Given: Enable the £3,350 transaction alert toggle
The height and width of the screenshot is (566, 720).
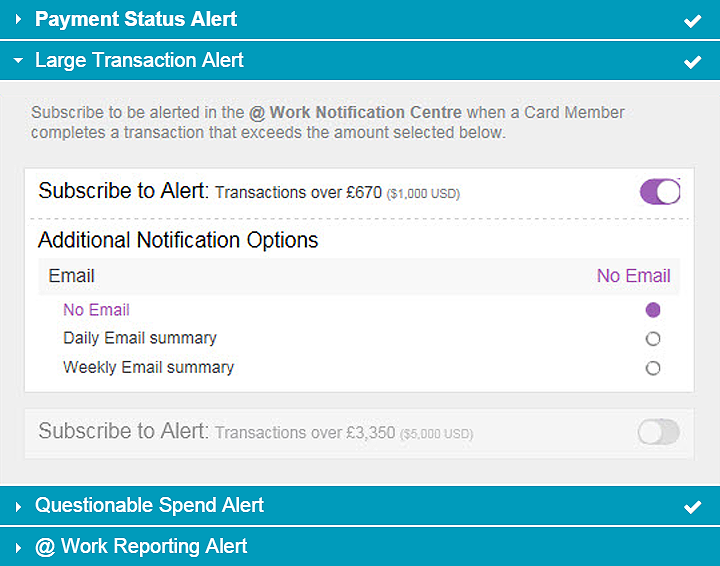Looking at the screenshot, I should click(x=658, y=432).
